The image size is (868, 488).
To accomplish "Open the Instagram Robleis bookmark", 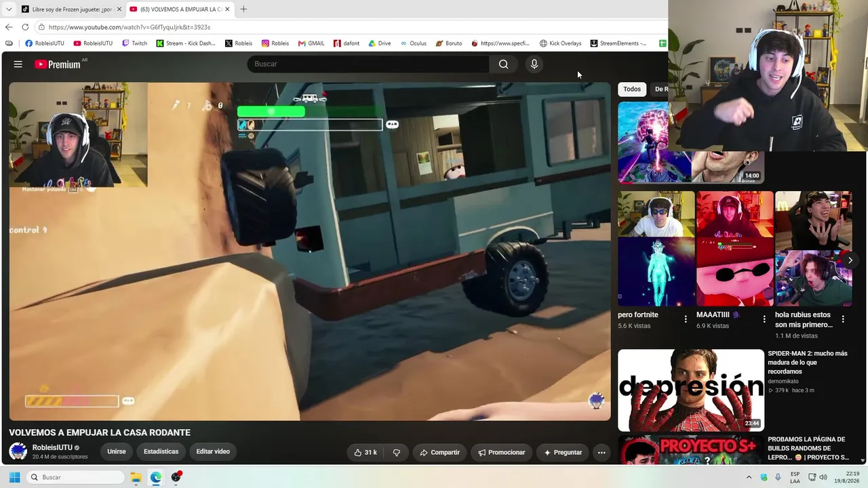I will [x=275, y=43].
